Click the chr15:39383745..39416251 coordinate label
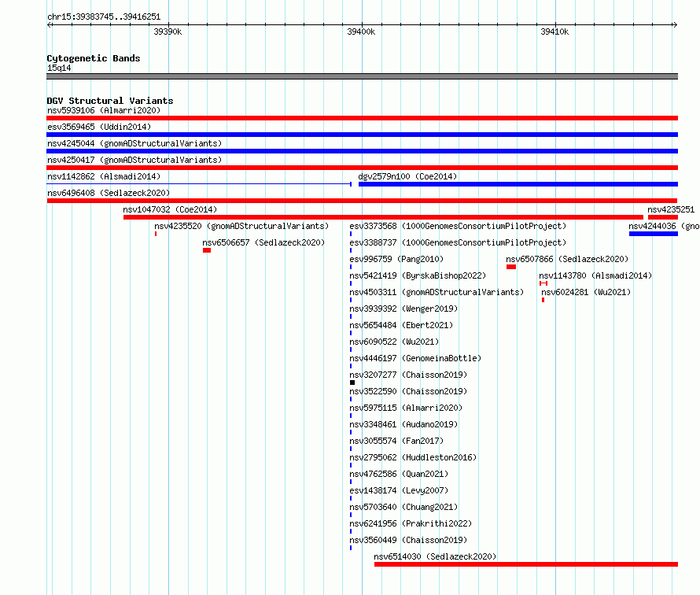 pyautogui.click(x=104, y=17)
